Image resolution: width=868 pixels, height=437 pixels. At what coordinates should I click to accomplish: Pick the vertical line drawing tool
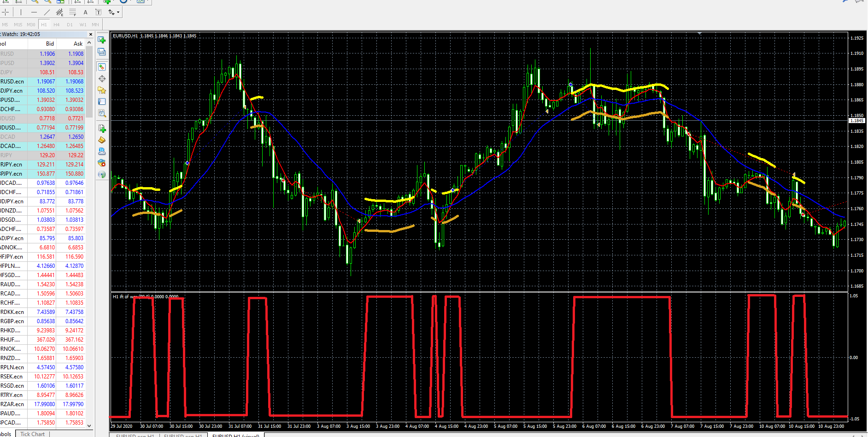[21, 12]
